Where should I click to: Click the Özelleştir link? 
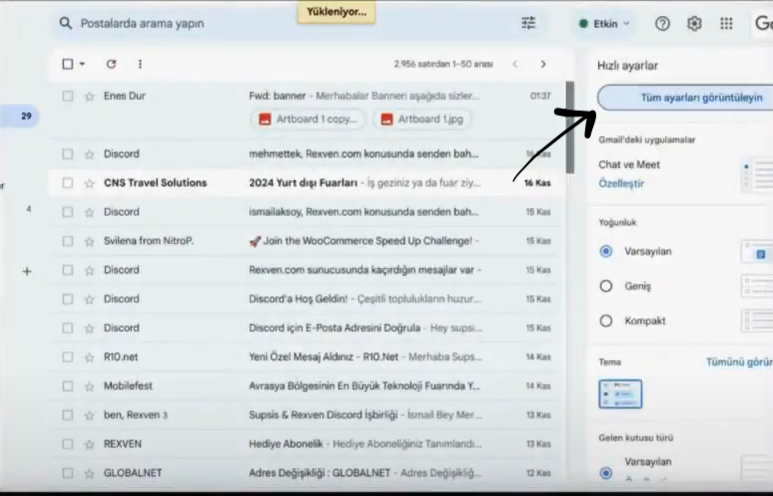[621, 183]
